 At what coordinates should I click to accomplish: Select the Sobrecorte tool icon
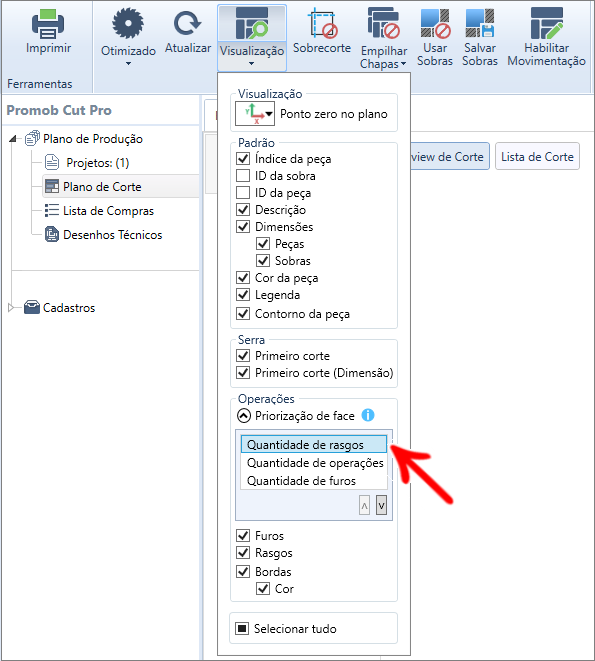(x=322, y=24)
